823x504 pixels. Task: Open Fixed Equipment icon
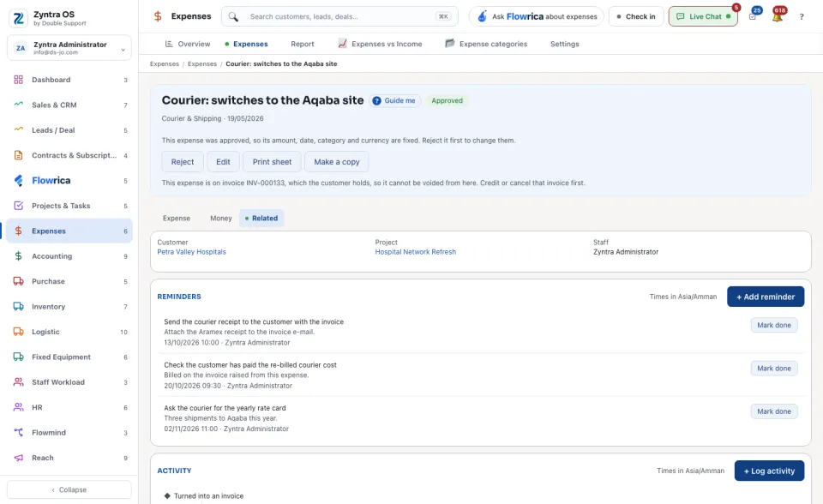point(18,357)
